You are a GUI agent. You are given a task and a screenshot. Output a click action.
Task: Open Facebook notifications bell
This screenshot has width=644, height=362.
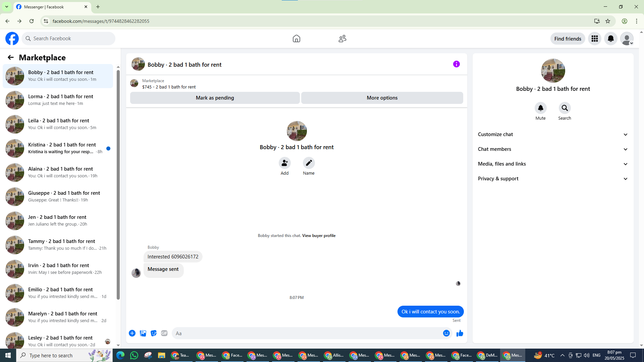click(610, 39)
